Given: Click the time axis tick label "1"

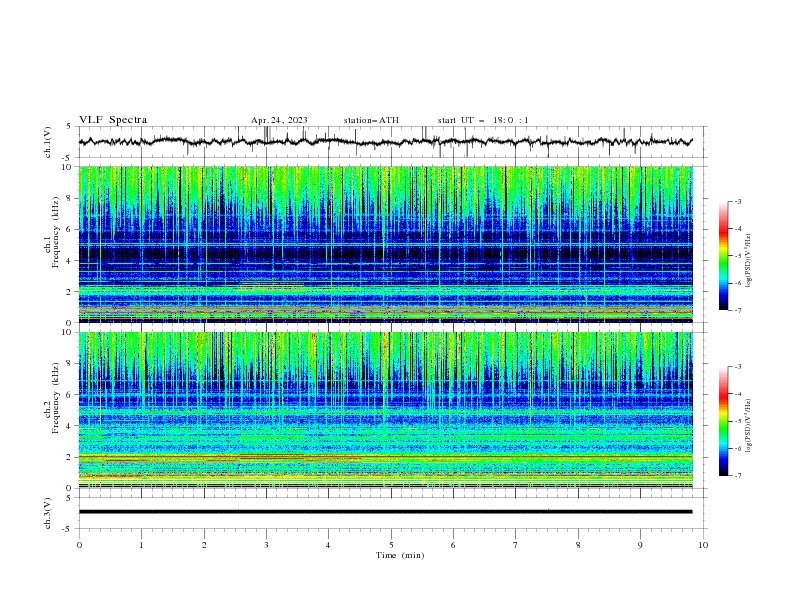Looking at the screenshot, I should [x=141, y=545].
